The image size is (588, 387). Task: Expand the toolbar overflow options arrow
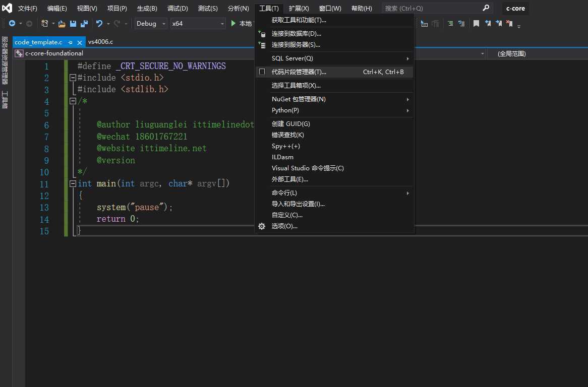pyautogui.click(x=519, y=26)
